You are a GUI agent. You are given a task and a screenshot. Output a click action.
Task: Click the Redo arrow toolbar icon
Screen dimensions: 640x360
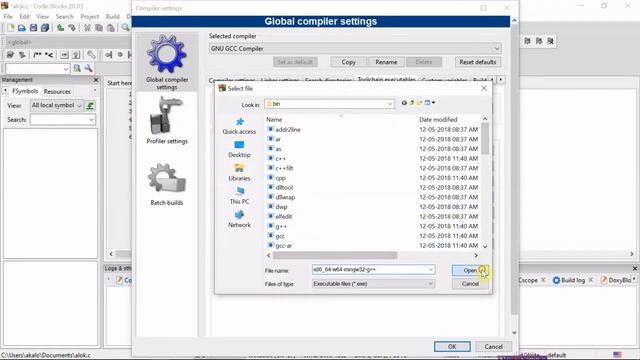(x=72, y=28)
